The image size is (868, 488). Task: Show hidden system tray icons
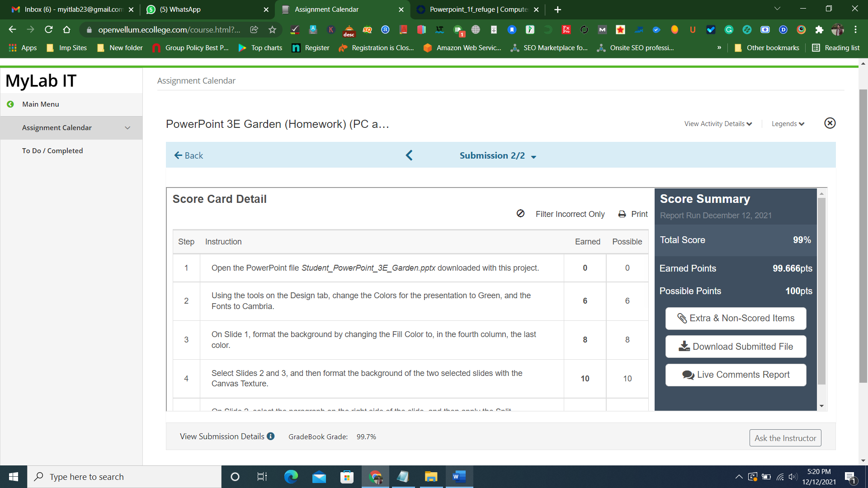(x=739, y=477)
